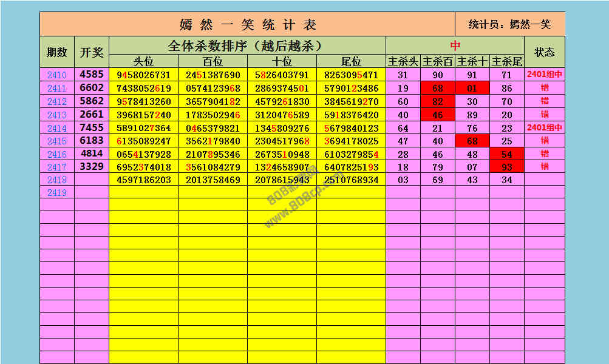The height and width of the screenshot is (364, 609).
Task: Select the 尾位 column header
Action: click(351, 61)
